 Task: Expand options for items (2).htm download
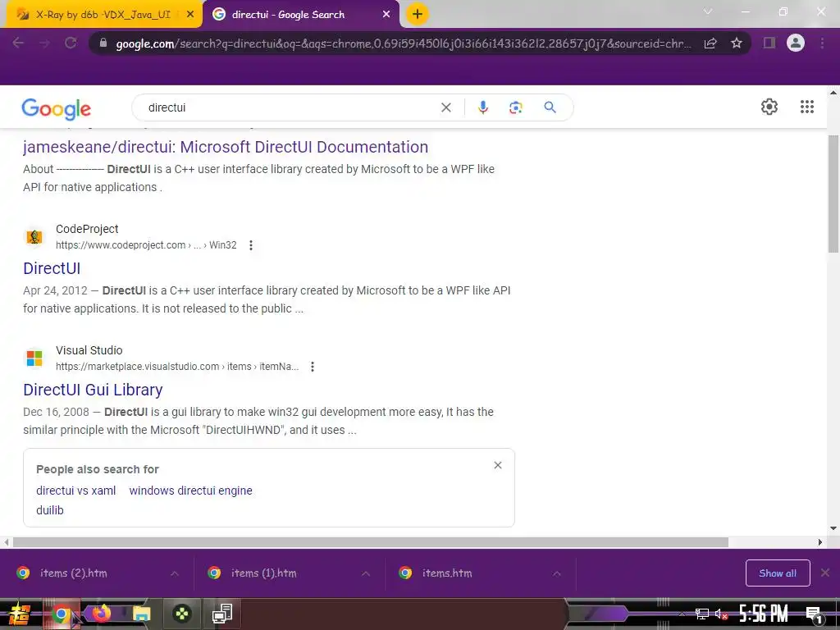175,573
